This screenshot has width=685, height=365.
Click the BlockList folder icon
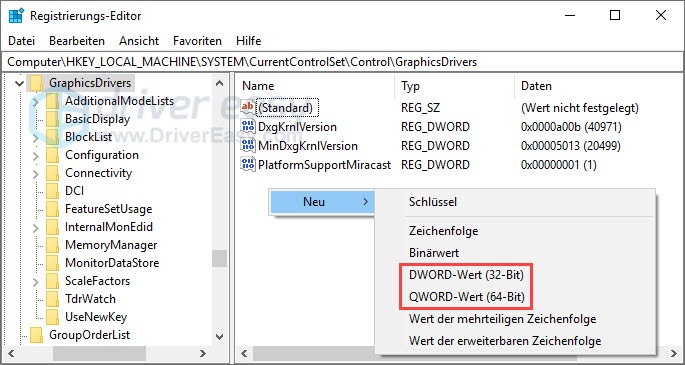tap(52, 137)
